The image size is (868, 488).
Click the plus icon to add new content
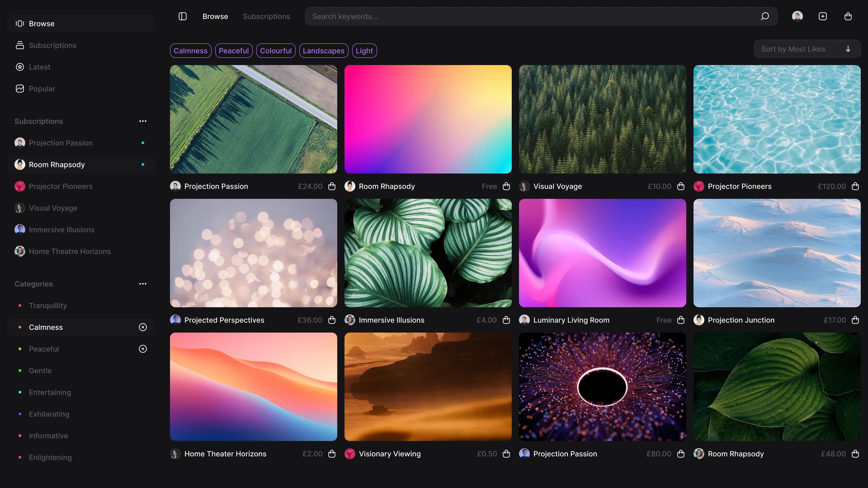[x=823, y=16]
